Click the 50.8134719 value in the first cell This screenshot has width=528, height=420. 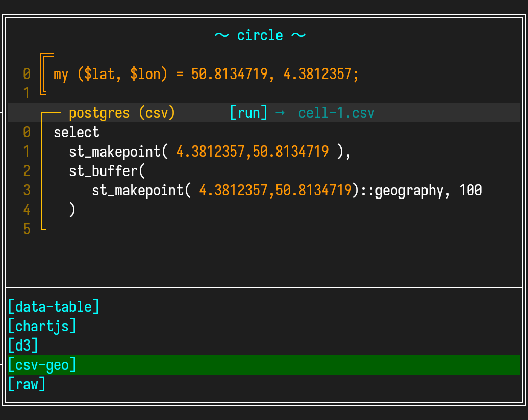click(x=229, y=74)
